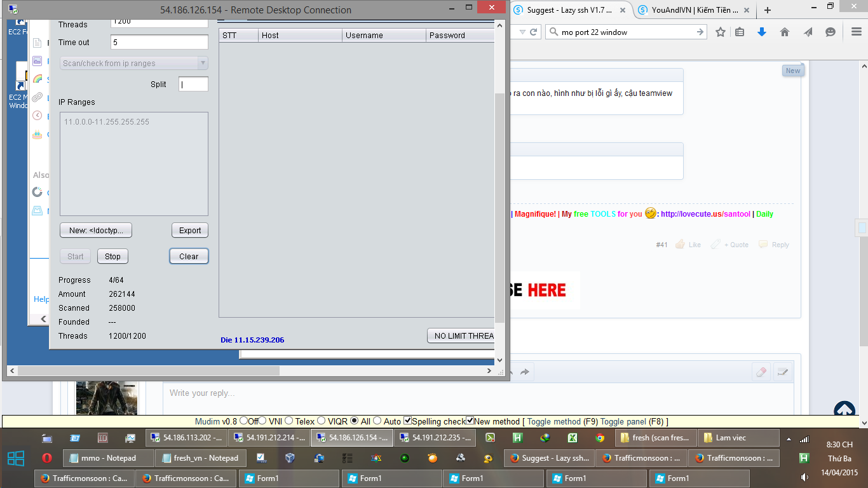This screenshot has height=488, width=868.
Task: Toggle the Spelling check checkbox
Action: [408, 421]
